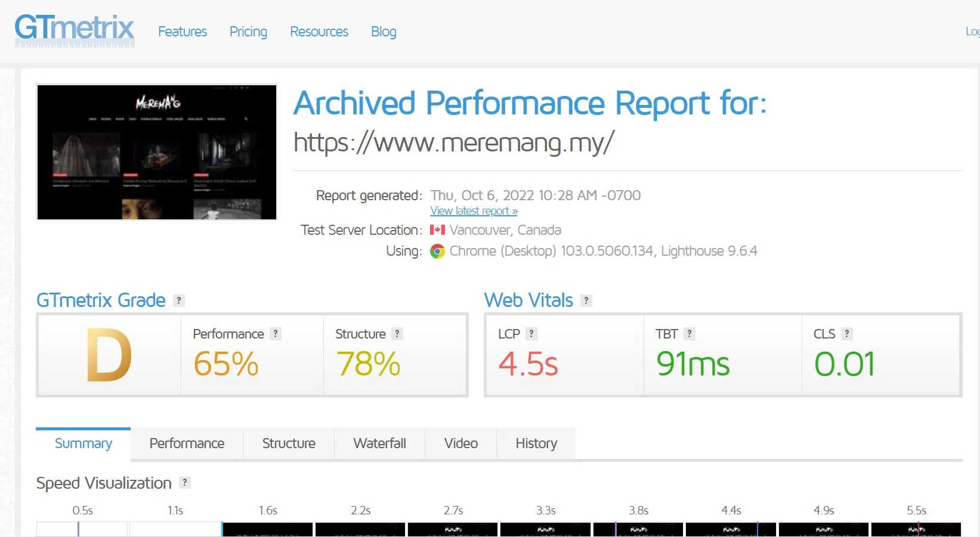Click the View latest report link
This screenshot has height=537, width=980.
coord(474,211)
